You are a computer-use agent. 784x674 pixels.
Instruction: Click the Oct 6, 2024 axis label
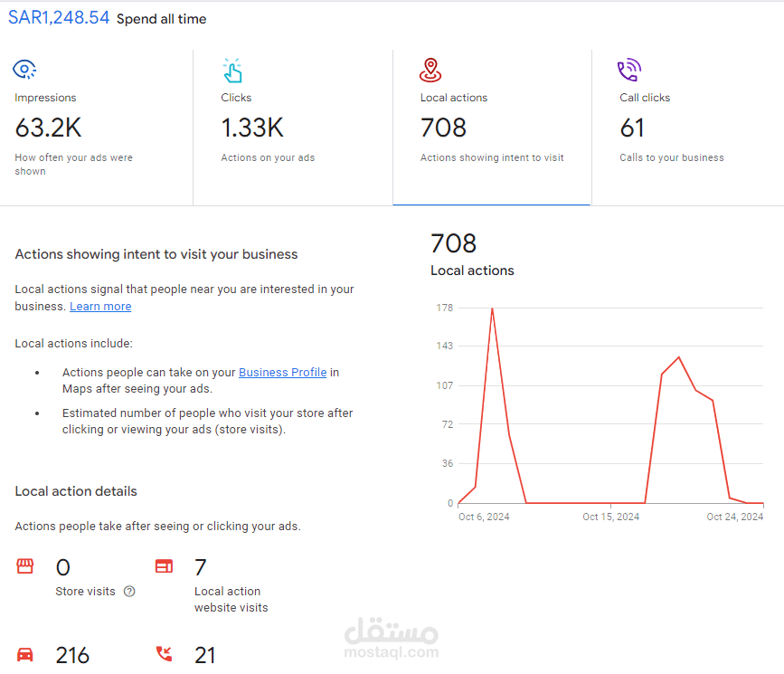[x=484, y=517]
